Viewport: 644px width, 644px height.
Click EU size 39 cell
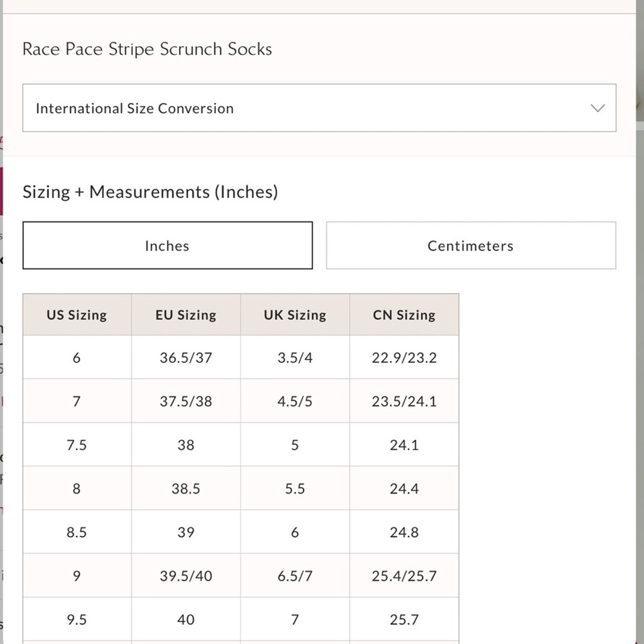(x=185, y=532)
